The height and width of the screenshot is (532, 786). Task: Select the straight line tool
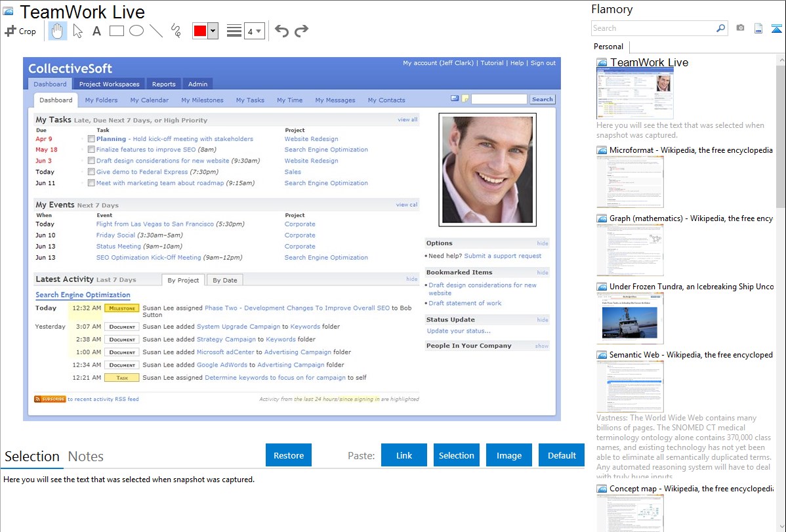pyautogui.click(x=156, y=31)
